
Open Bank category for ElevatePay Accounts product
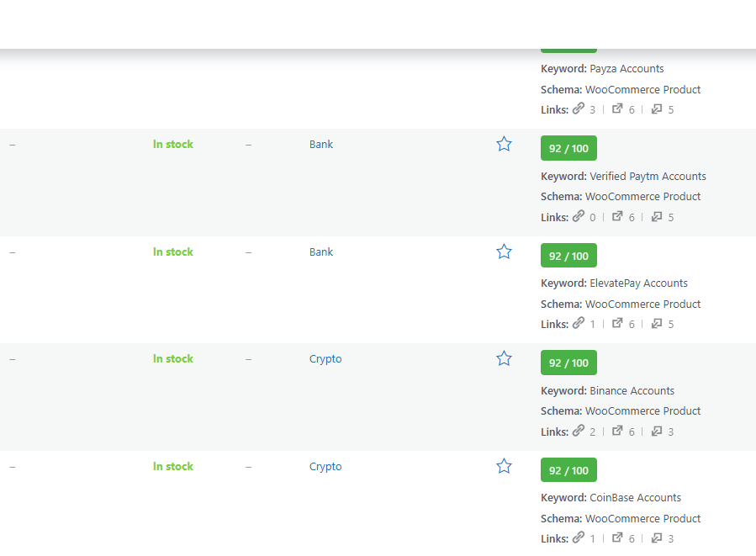(x=321, y=252)
